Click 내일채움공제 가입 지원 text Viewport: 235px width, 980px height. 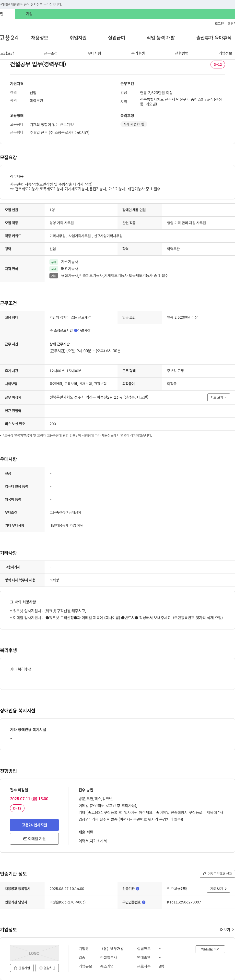pyautogui.click(x=66, y=525)
